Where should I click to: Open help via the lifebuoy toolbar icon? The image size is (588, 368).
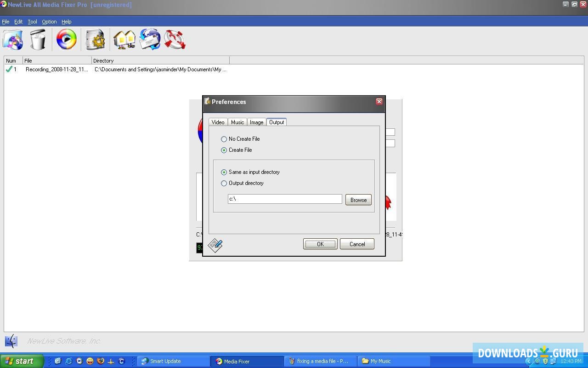coord(175,40)
